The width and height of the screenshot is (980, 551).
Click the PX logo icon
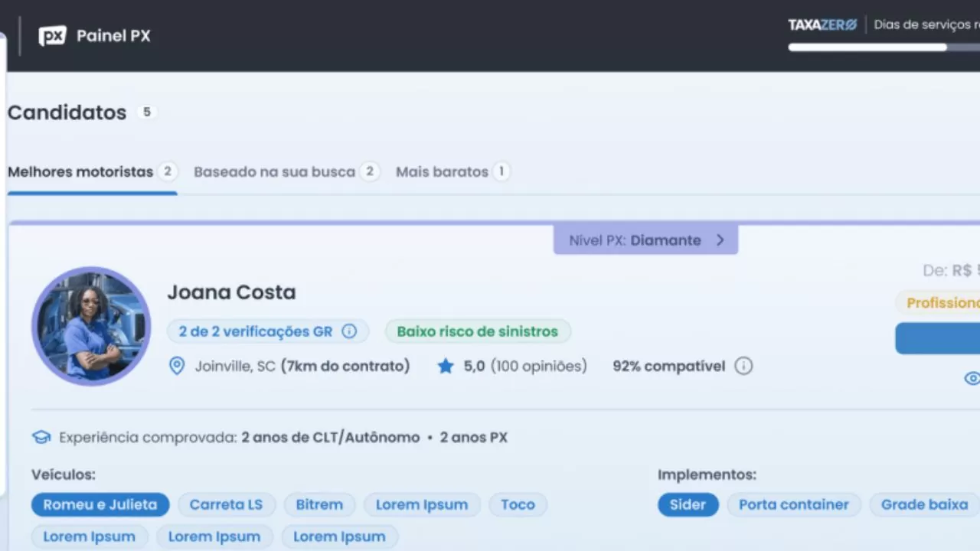pyautogui.click(x=52, y=36)
